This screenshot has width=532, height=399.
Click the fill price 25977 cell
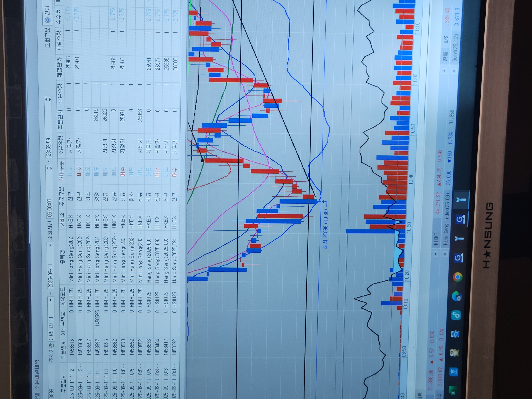(x=157, y=64)
